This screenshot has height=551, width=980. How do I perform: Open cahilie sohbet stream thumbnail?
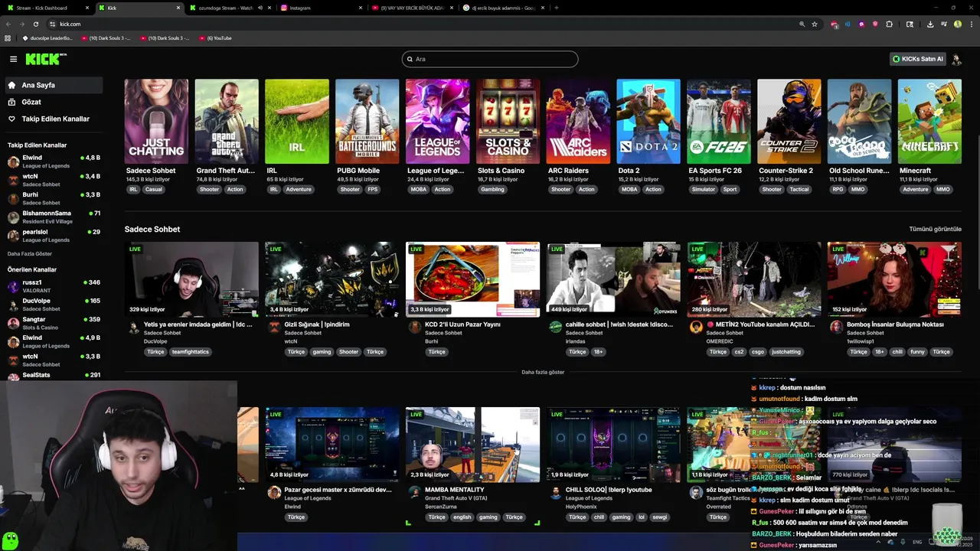pos(613,279)
